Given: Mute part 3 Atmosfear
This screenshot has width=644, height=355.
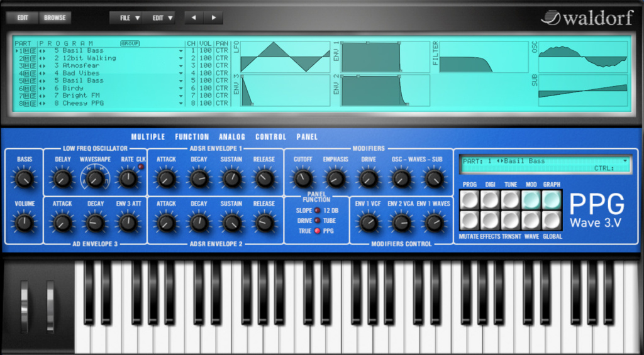Looking at the screenshot, I should point(26,65).
